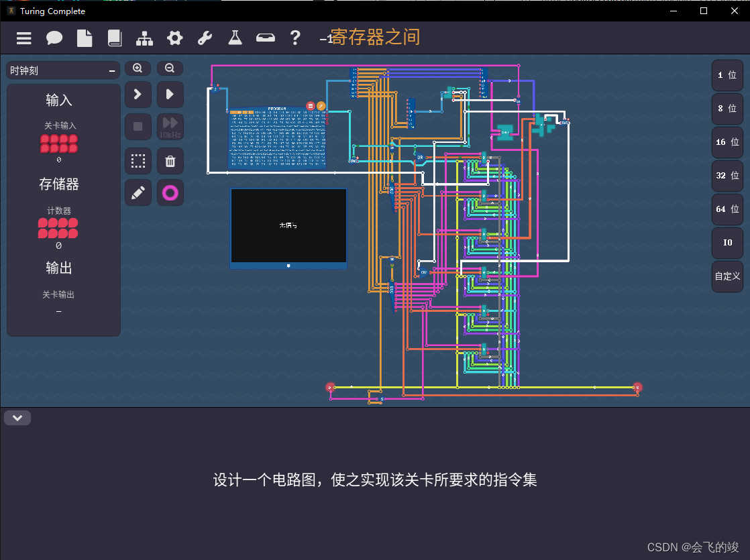Open the settings gear icon
This screenshot has width=750, height=560.
174,38
